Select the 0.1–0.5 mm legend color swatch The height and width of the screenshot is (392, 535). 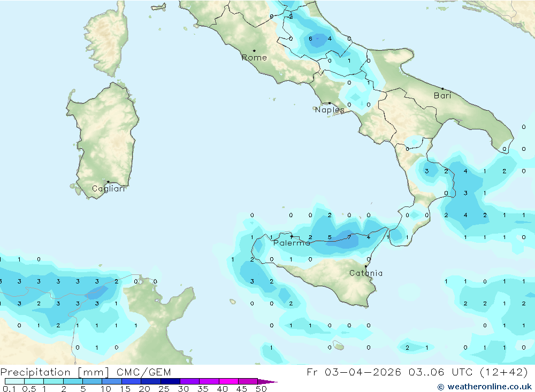click(14, 381)
